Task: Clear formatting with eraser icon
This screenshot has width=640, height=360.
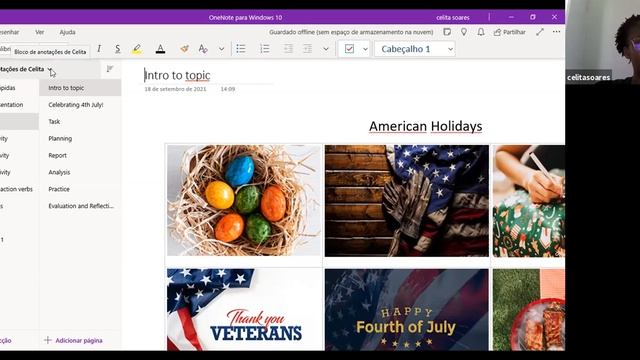Action: pos(184,49)
